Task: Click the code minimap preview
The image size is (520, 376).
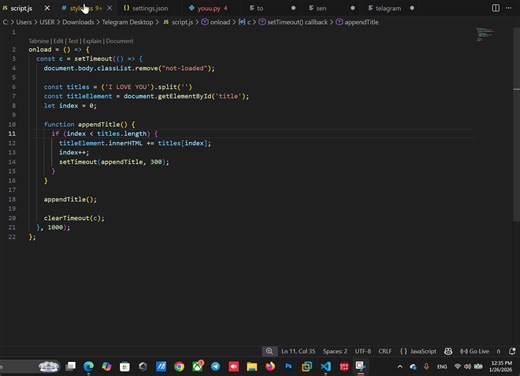Action: pyautogui.click(x=486, y=35)
